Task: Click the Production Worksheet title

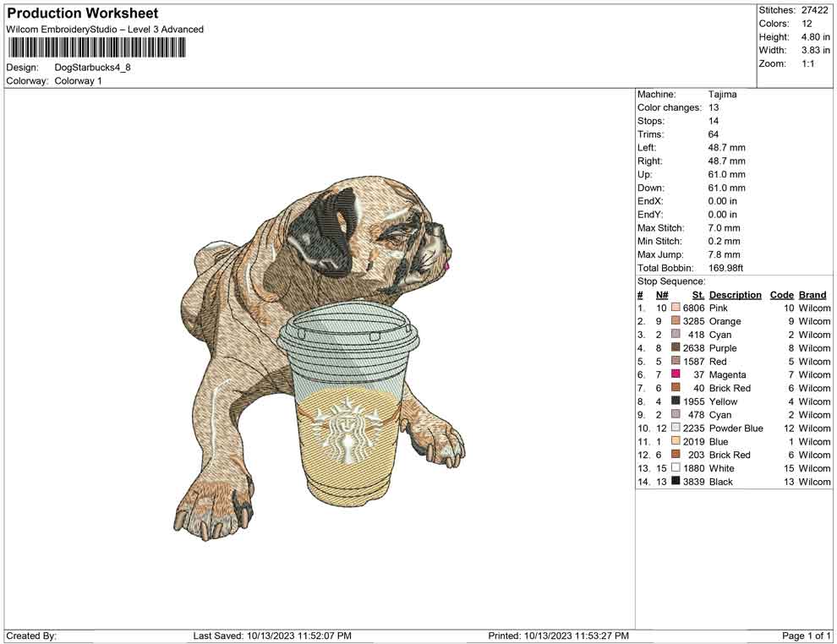Action: 82,14
